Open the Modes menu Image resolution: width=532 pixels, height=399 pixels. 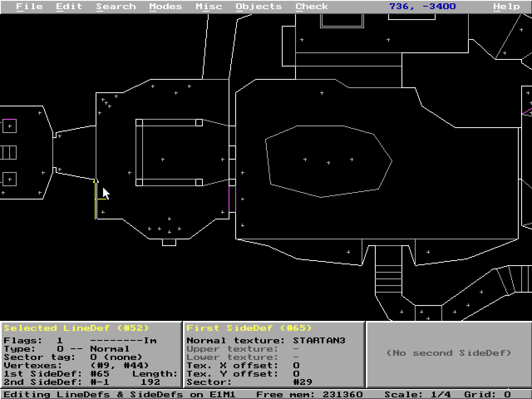point(166,7)
